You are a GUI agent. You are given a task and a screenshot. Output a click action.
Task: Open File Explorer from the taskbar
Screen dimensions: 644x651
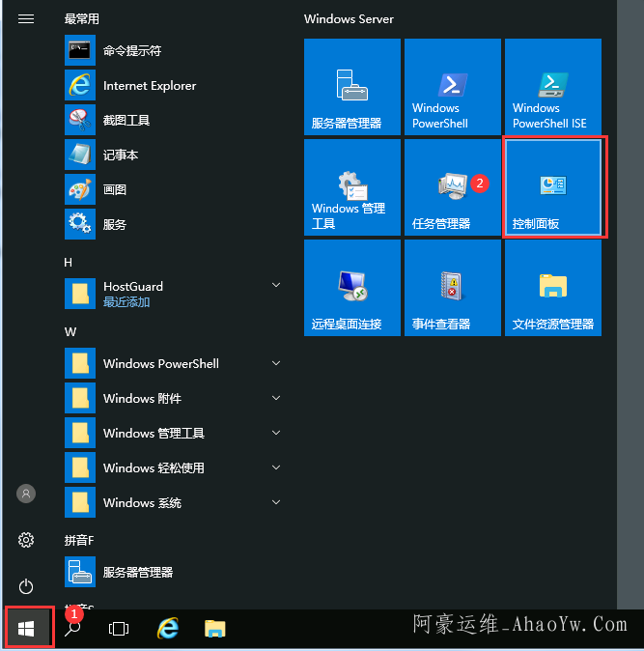click(215, 629)
